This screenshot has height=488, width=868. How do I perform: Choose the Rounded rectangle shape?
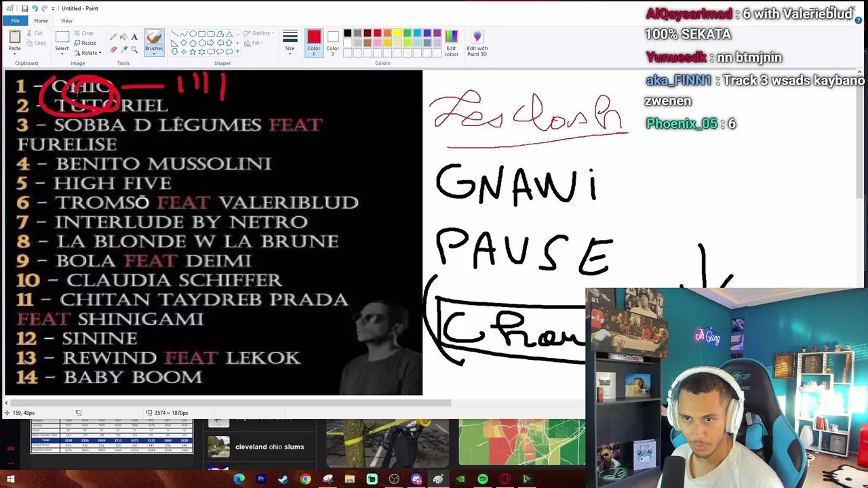click(x=211, y=33)
